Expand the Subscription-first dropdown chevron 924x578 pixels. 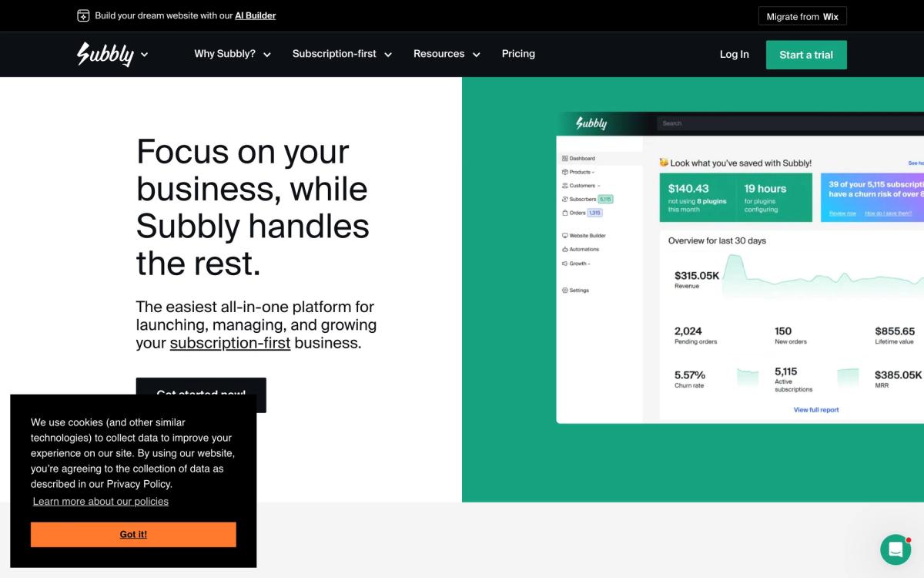(388, 55)
